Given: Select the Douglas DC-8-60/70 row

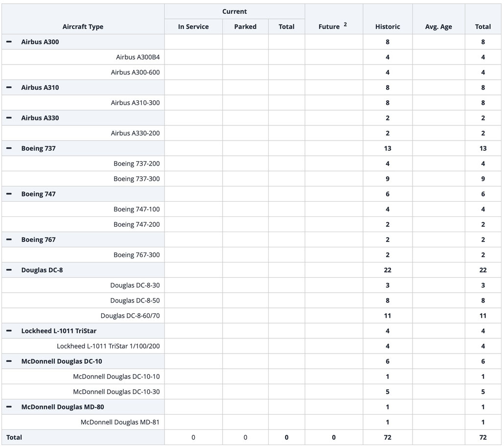Looking at the screenshot, I should click(x=252, y=316).
